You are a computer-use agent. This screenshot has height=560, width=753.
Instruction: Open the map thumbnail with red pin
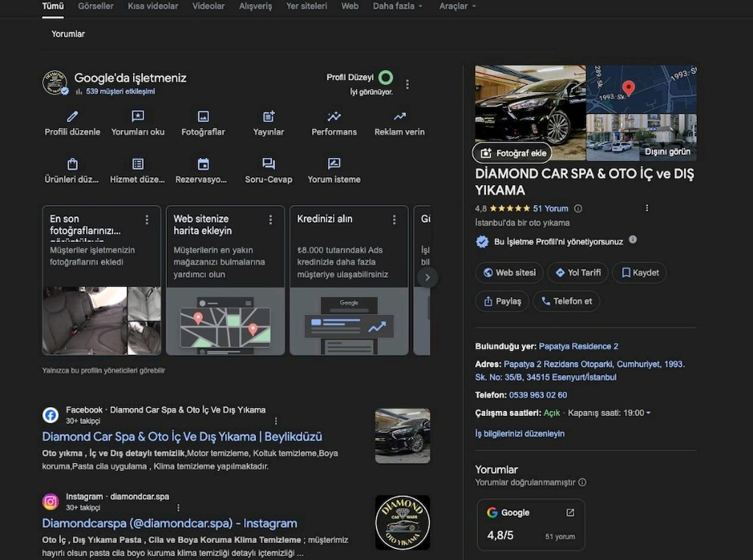point(641,89)
